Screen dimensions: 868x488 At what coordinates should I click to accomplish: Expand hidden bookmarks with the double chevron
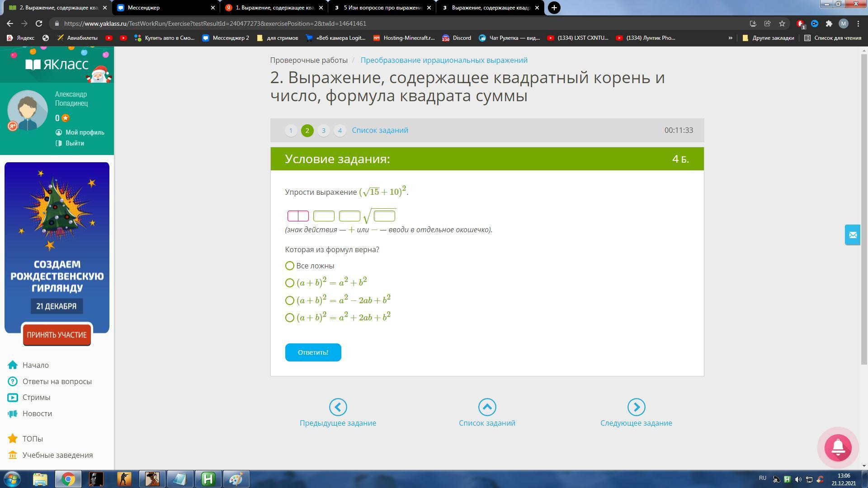click(x=730, y=38)
